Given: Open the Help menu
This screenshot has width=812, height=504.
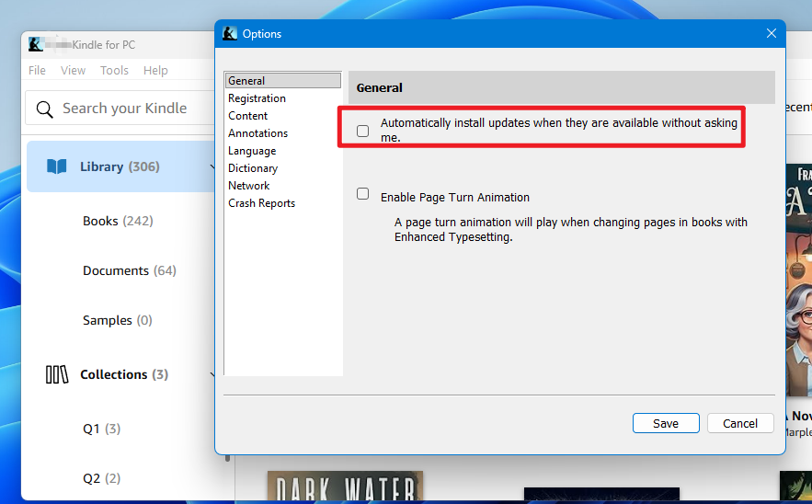Looking at the screenshot, I should [x=155, y=71].
